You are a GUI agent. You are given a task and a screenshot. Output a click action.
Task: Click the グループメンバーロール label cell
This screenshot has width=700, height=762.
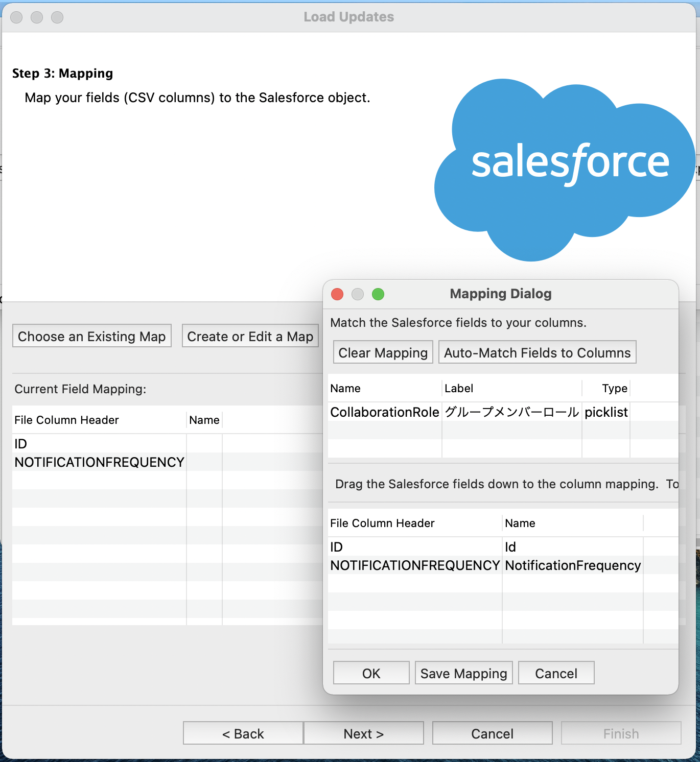click(x=511, y=412)
